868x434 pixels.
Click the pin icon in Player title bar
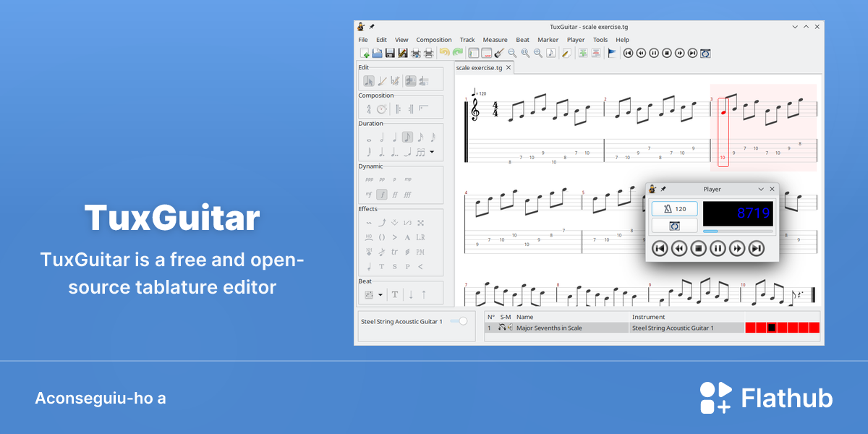coord(664,189)
